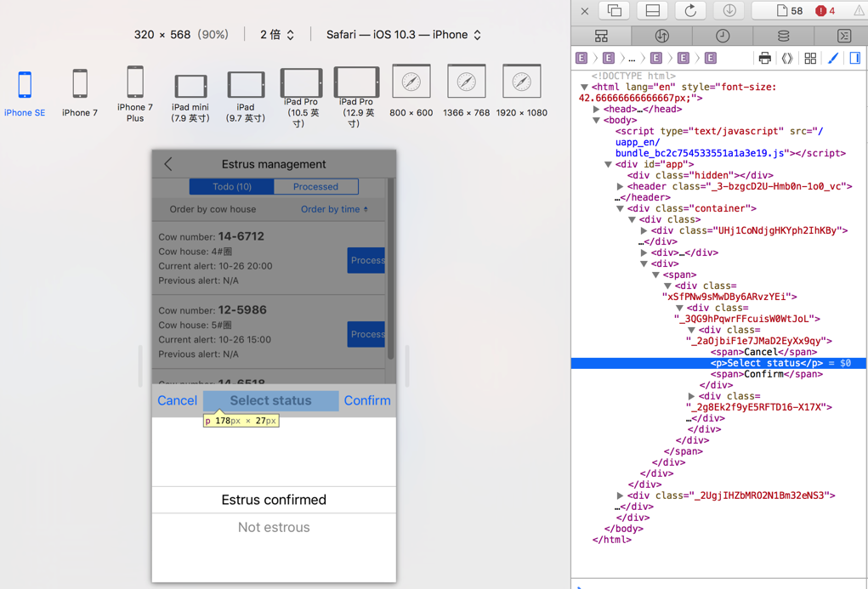Click the download web archive icon
Screen dimensions: 868x589
[729, 10]
